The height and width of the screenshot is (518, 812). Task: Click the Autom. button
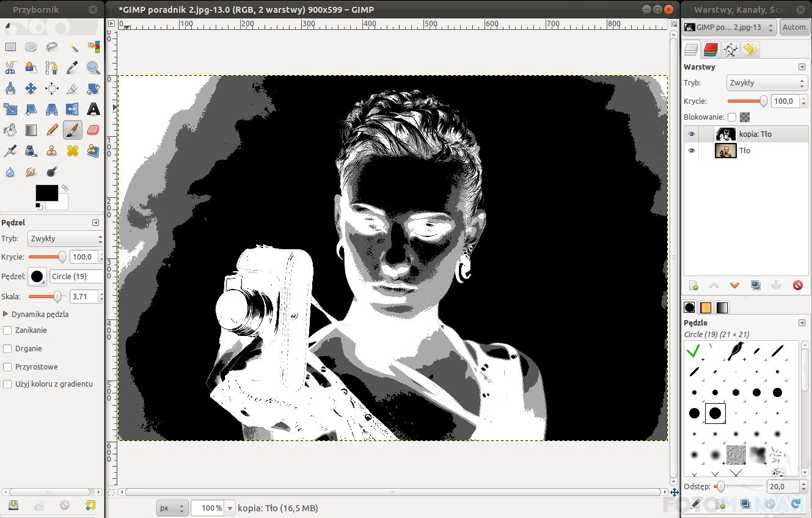click(794, 27)
